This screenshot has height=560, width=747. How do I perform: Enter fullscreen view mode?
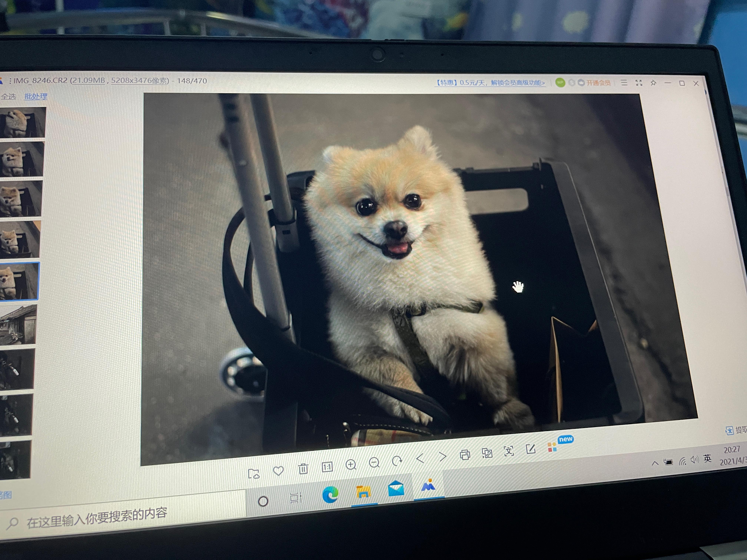point(639,83)
